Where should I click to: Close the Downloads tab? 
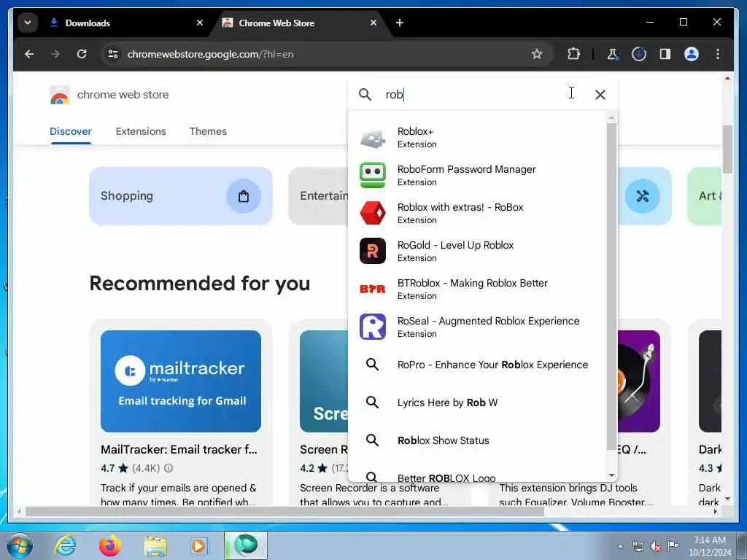pos(200,23)
